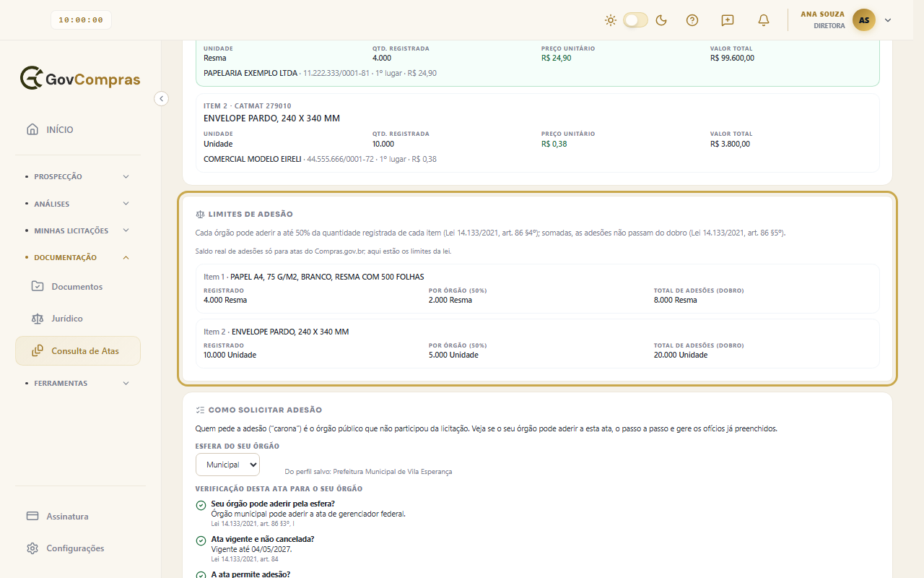Click the Jurídico scales icon
The height and width of the screenshot is (578, 924).
(38, 319)
